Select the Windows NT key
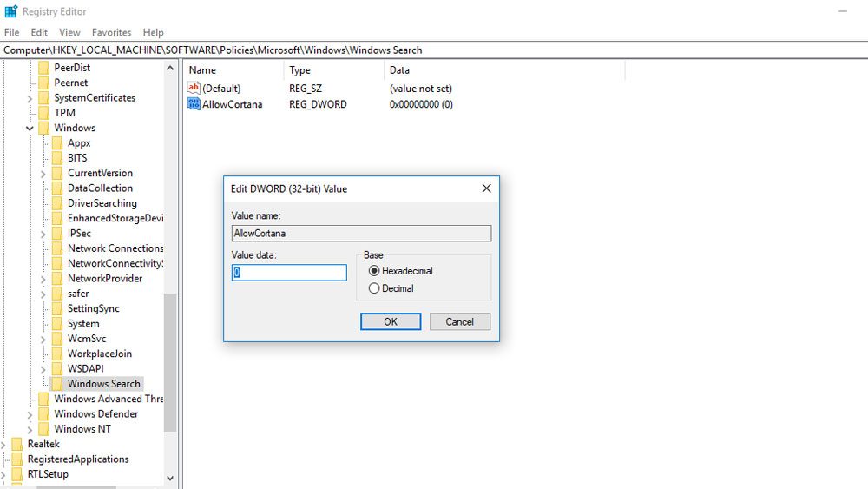 click(82, 429)
